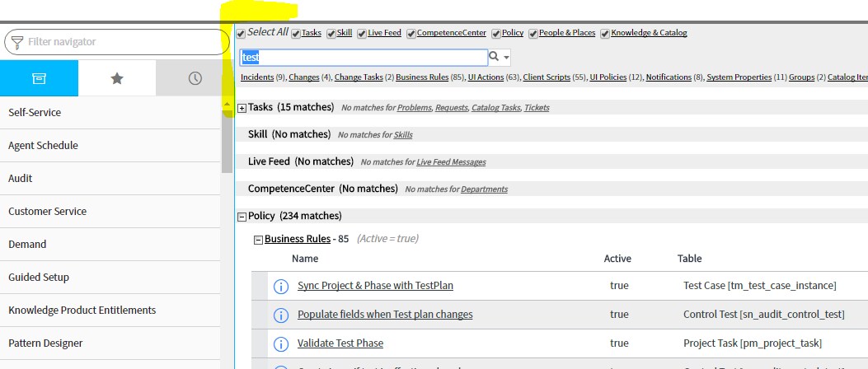
Task: Open the Incidents results link
Action: tap(257, 77)
